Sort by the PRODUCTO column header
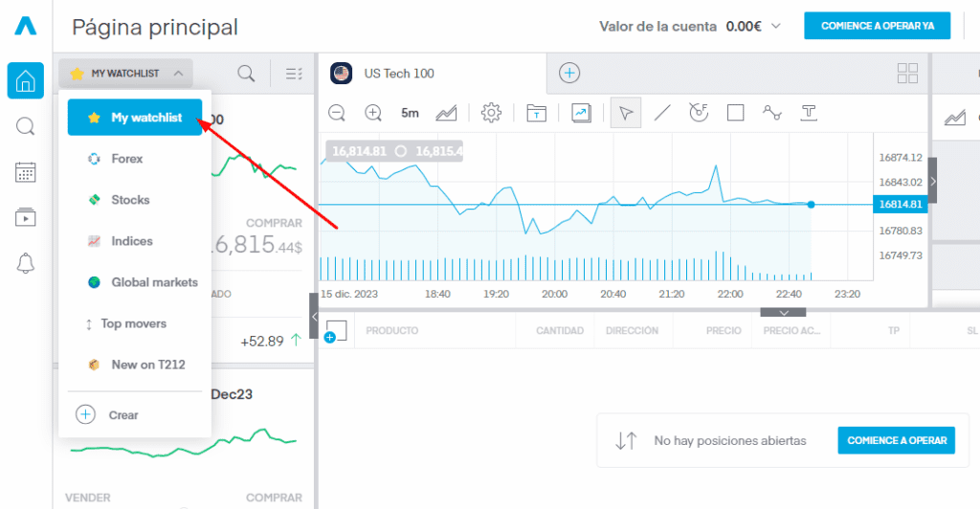Image resolution: width=980 pixels, height=509 pixels. [x=391, y=331]
